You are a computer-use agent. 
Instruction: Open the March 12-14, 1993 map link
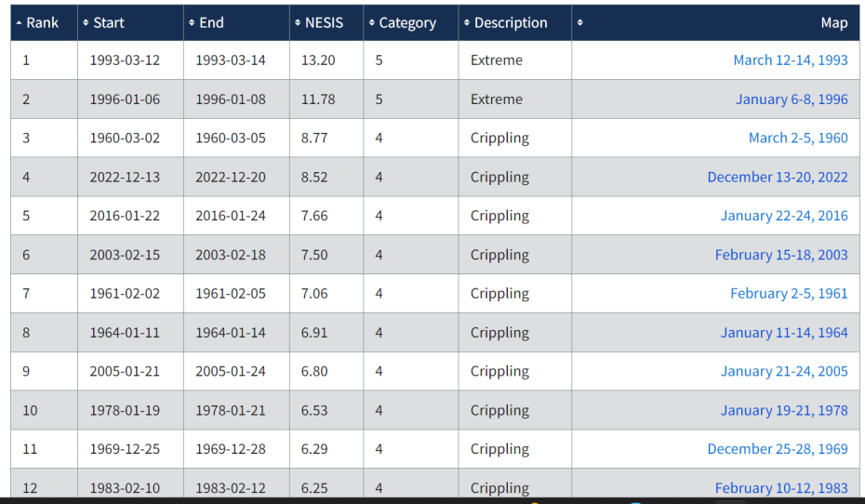click(790, 60)
